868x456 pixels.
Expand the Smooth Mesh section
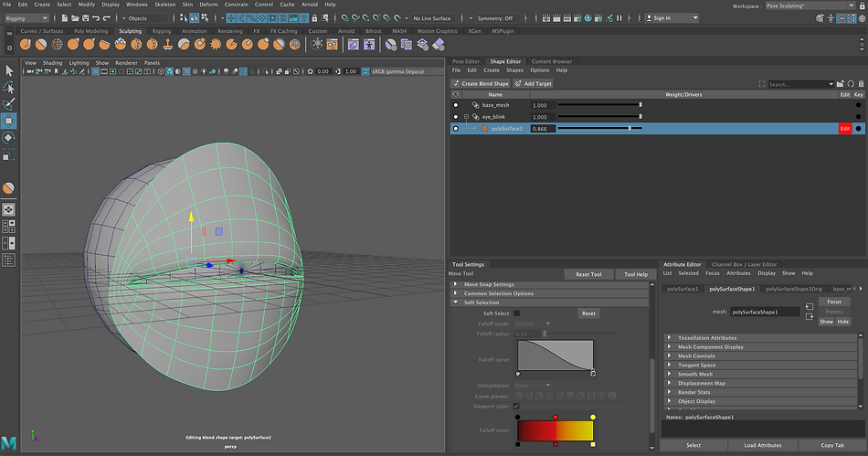[669, 374]
